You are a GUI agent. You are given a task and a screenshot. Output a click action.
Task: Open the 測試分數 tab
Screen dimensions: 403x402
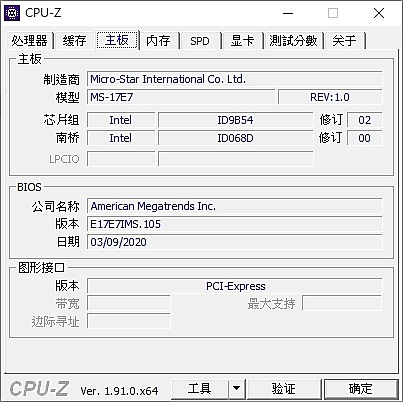[x=293, y=41]
